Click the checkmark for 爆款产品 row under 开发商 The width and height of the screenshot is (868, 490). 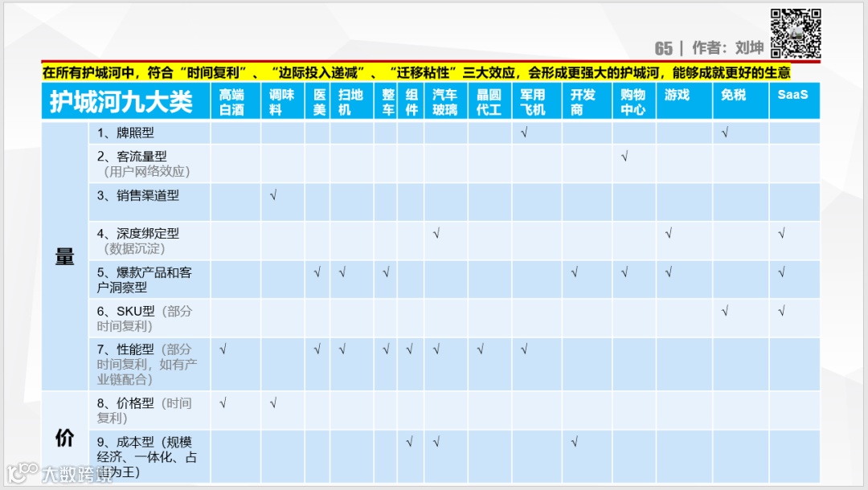(575, 272)
